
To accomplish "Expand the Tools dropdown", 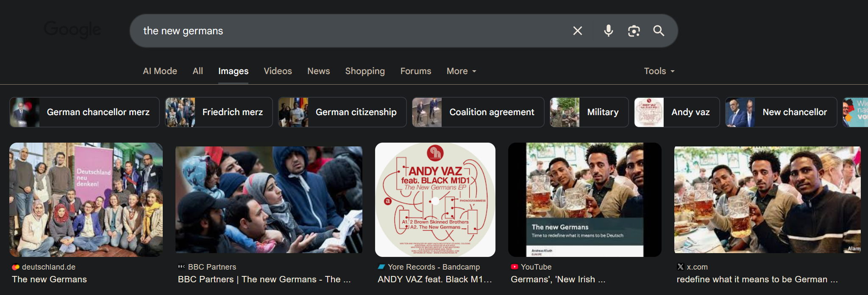I will (x=659, y=71).
